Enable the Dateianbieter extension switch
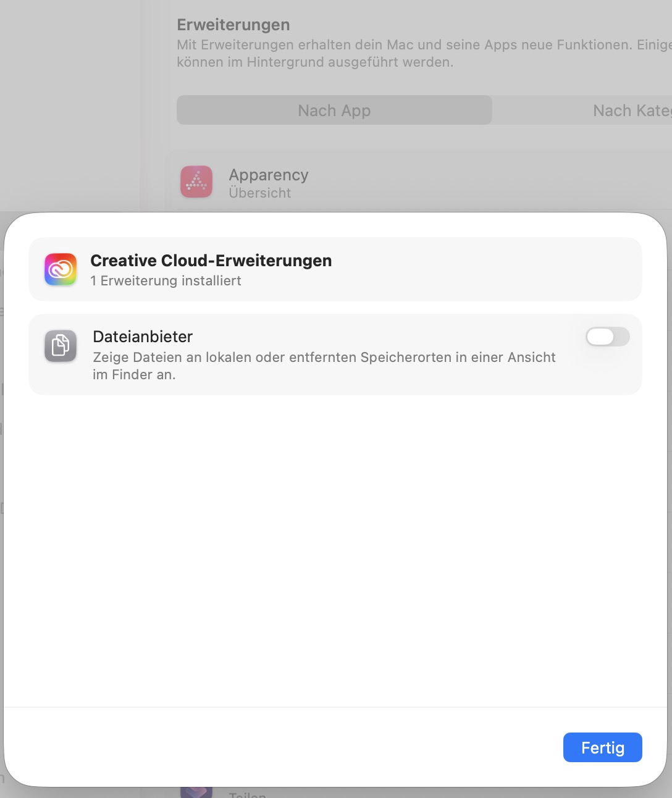 608,337
